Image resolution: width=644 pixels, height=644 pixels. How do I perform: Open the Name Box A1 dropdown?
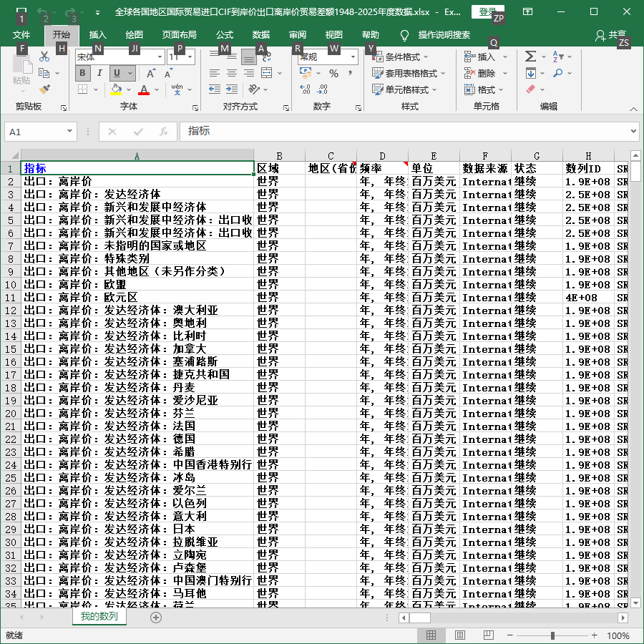click(69, 132)
